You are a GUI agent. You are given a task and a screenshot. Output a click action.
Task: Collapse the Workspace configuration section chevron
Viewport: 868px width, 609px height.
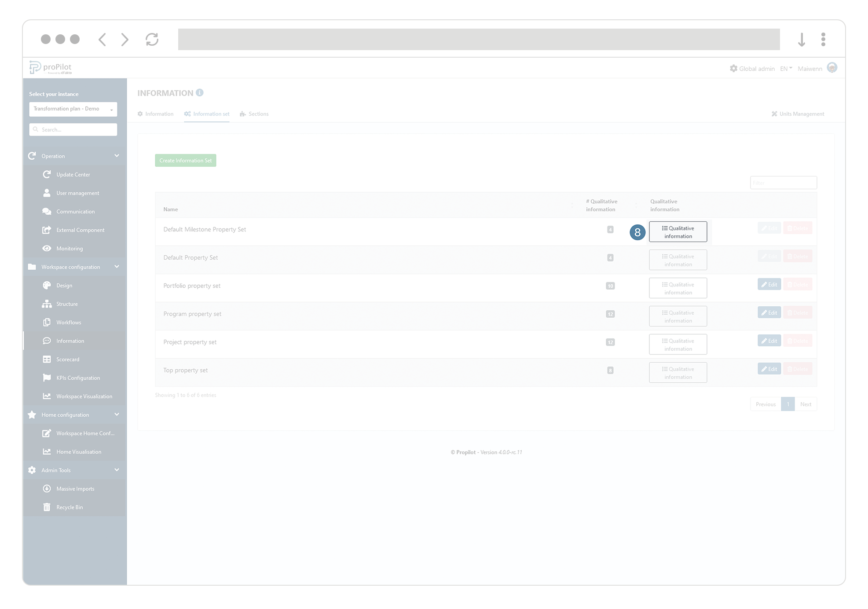117,267
